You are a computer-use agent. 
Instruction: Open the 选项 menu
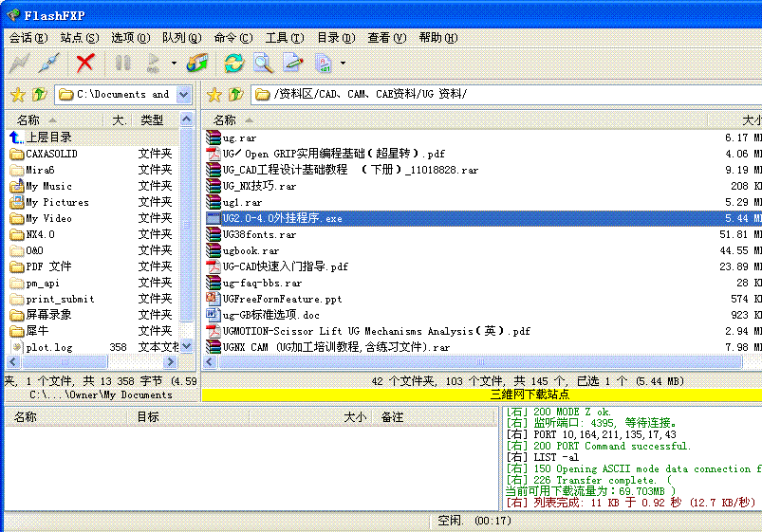tap(131, 38)
